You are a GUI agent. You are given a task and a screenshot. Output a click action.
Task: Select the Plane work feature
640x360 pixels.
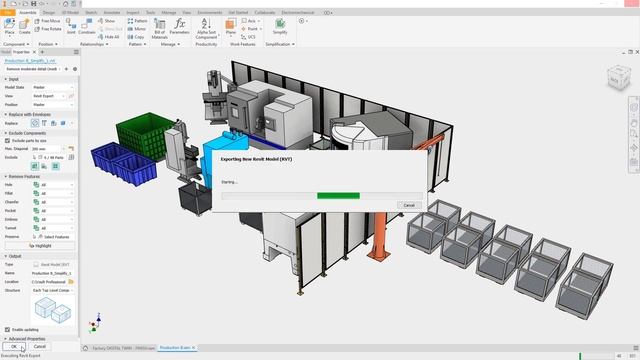(x=231, y=26)
